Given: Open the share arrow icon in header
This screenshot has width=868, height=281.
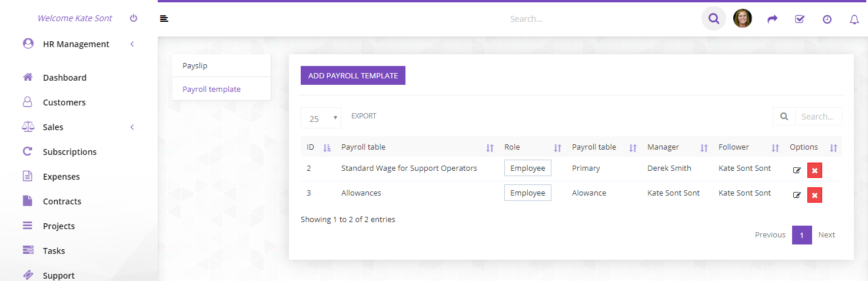Looking at the screenshot, I should 772,19.
